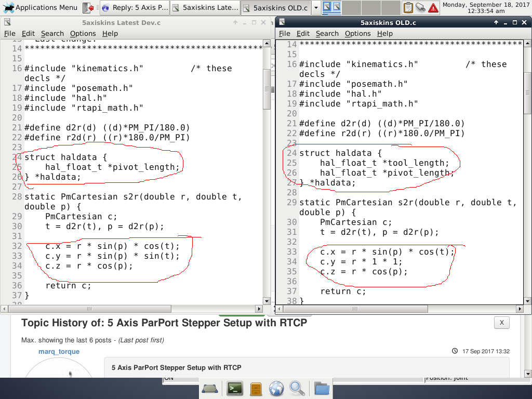This screenshot has width=532, height=399.
Task: Click horizontal scrollbar left arrow in OLD.c window
Action: 279,309
